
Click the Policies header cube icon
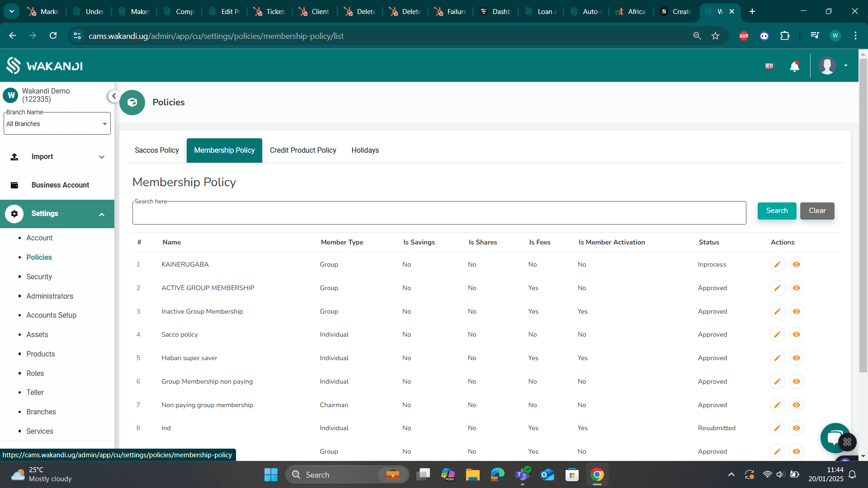132,103
